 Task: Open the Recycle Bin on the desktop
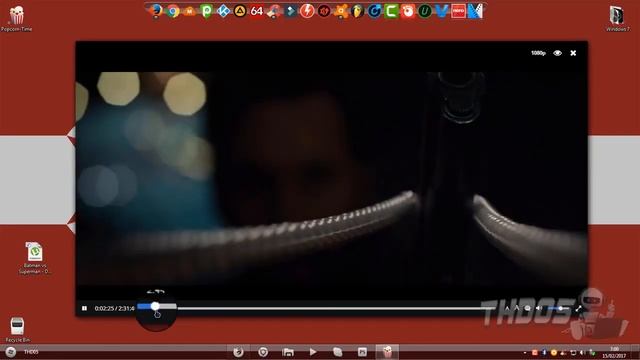click(17, 329)
